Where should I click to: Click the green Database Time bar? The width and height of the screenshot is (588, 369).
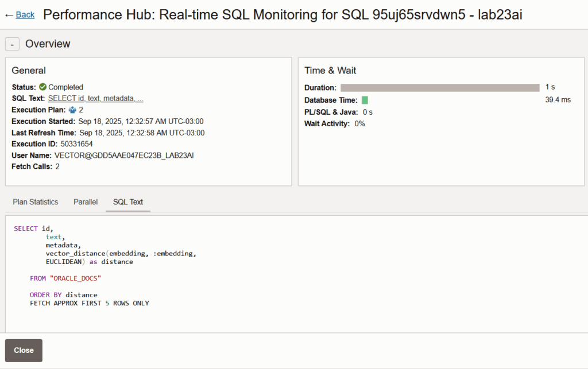pyautogui.click(x=365, y=100)
